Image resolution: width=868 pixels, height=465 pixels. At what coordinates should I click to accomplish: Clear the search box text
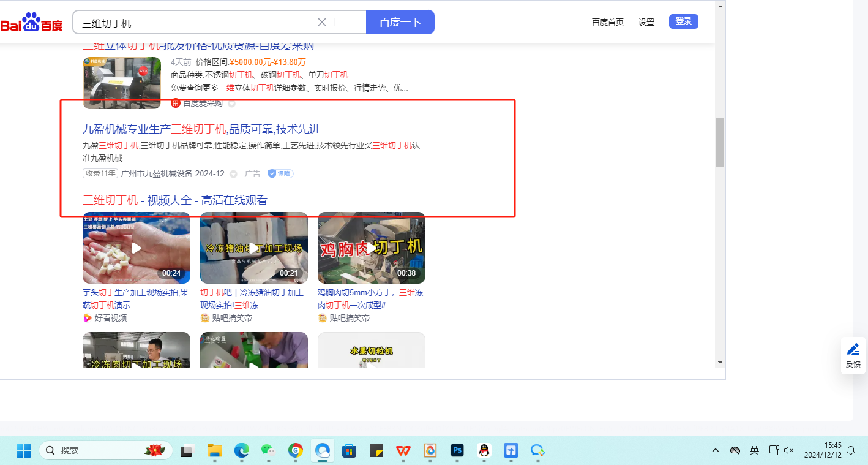pyautogui.click(x=322, y=23)
